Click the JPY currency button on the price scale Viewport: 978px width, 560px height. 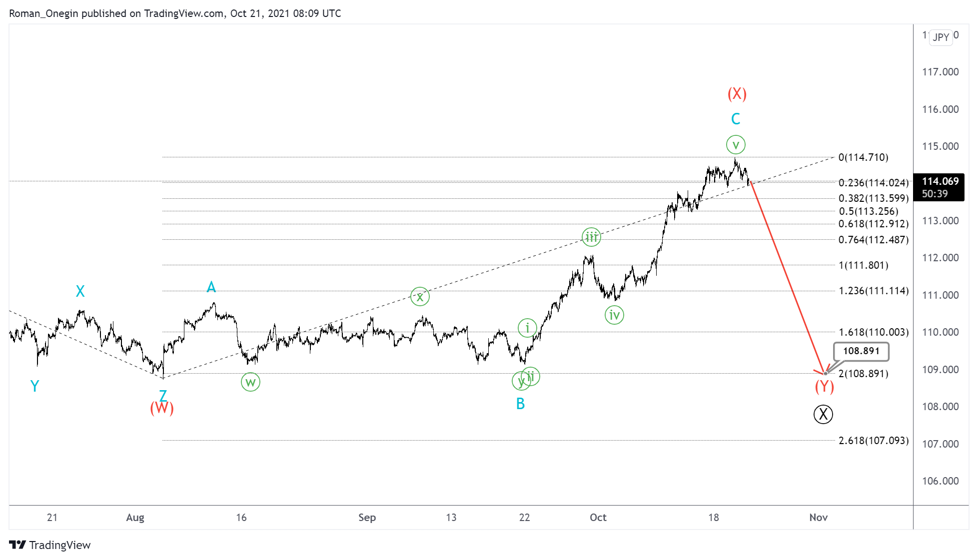[x=940, y=36]
